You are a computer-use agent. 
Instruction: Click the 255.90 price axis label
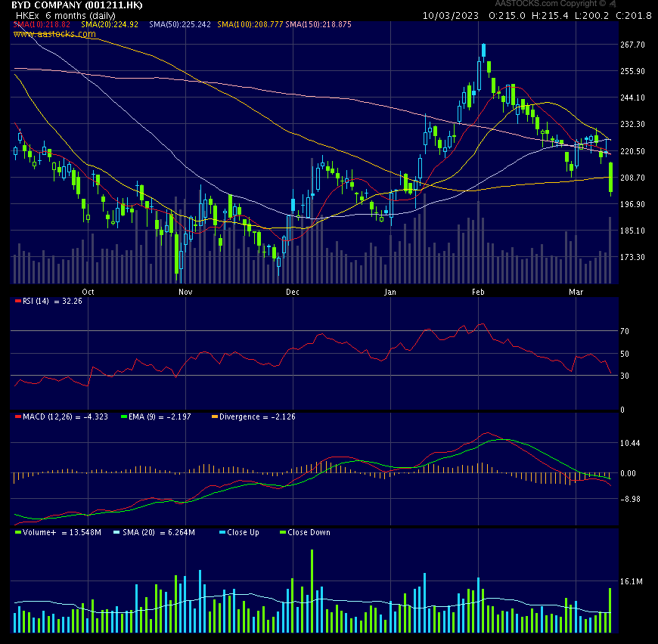[632, 71]
